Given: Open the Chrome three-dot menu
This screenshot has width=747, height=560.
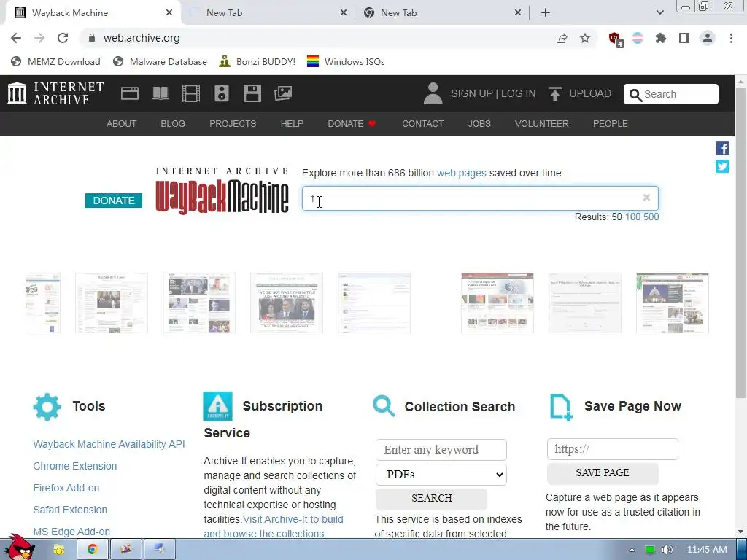Looking at the screenshot, I should click(731, 38).
